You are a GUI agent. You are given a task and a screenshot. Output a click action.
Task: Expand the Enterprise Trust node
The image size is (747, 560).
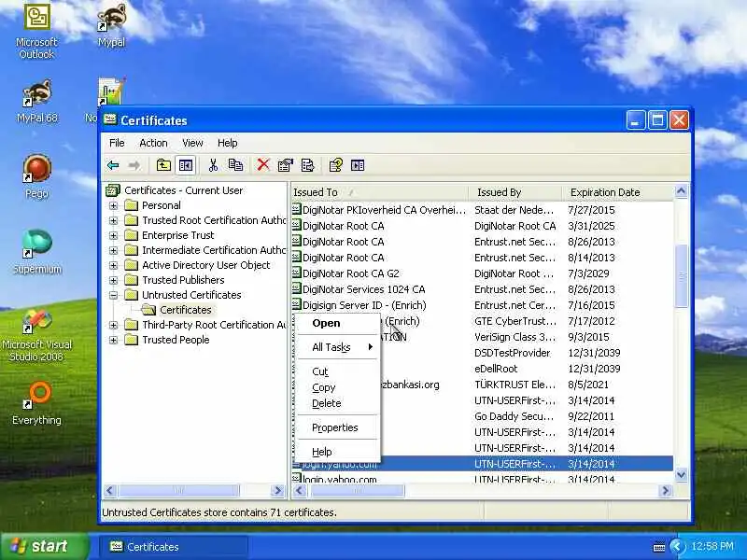[113, 235]
